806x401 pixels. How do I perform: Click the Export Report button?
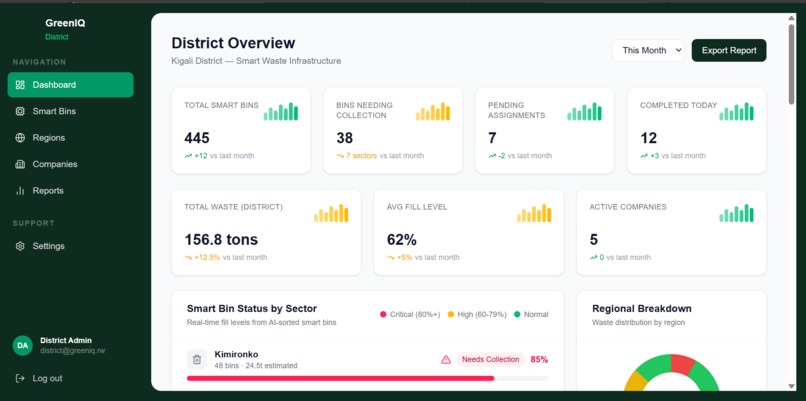729,50
